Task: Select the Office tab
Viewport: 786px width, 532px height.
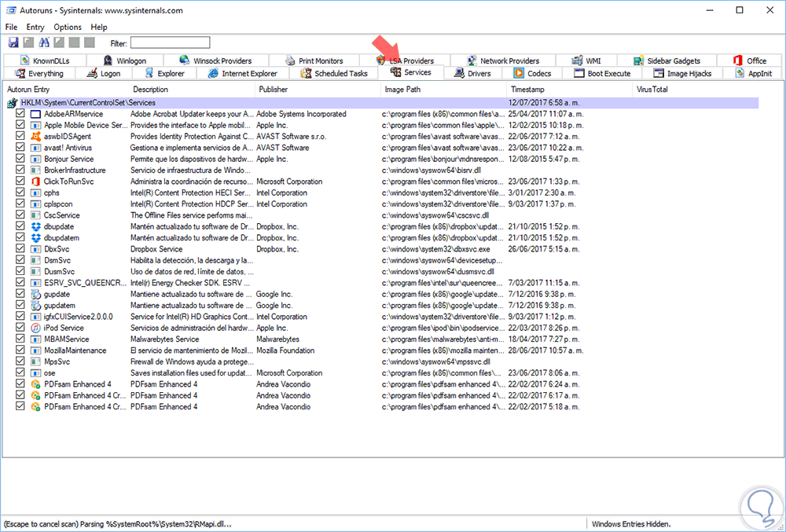Action: point(749,61)
